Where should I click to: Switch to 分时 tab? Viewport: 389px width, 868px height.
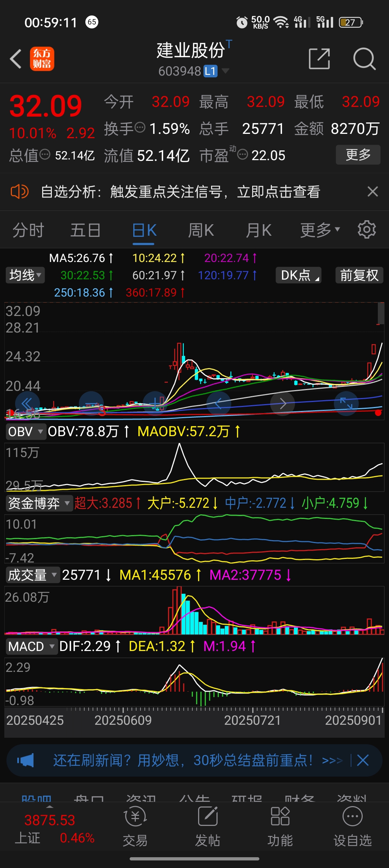tap(28, 230)
